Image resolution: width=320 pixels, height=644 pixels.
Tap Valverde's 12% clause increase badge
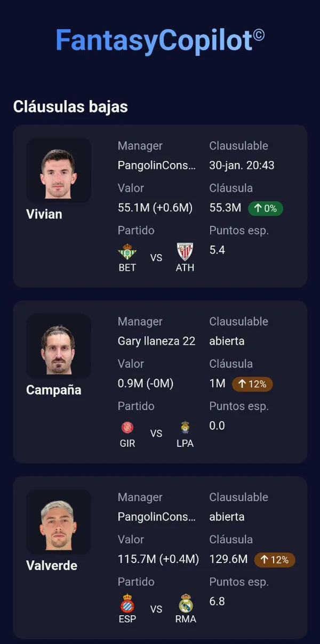(x=275, y=560)
